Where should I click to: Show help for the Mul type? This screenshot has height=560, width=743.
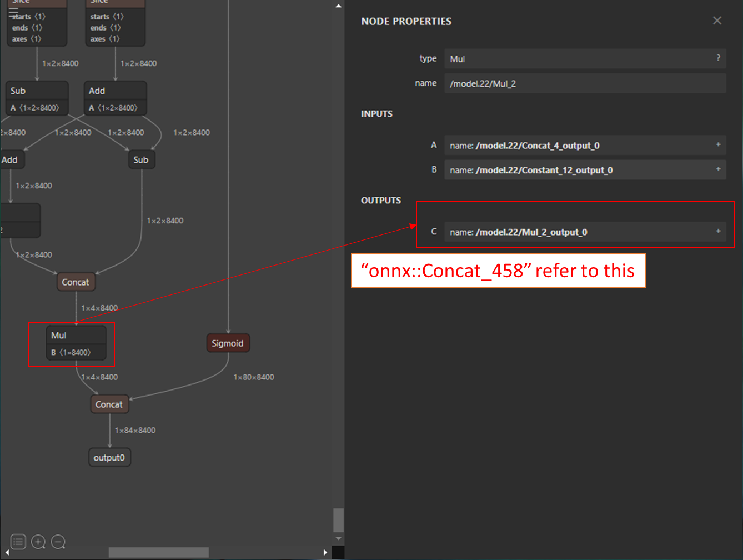tap(718, 58)
